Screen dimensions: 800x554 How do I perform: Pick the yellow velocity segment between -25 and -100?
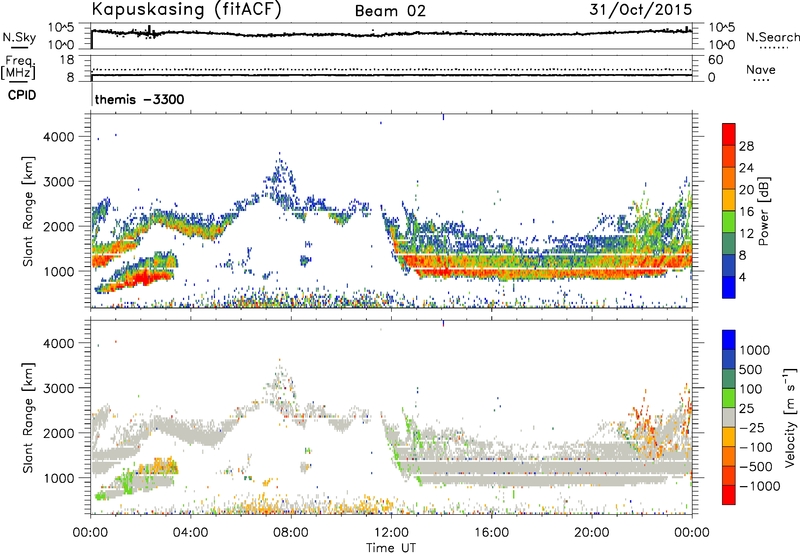click(x=729, y=437)
